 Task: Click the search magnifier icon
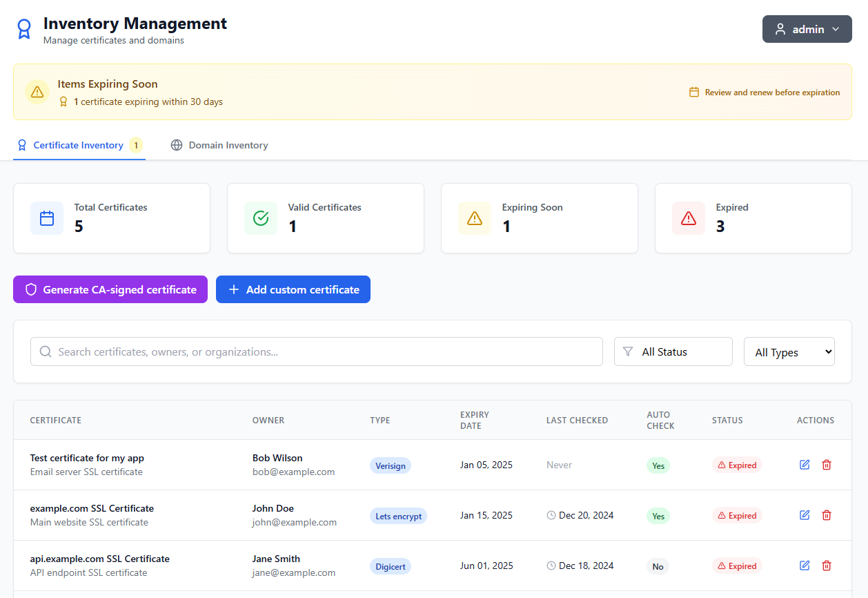click(x=46, y=351)
